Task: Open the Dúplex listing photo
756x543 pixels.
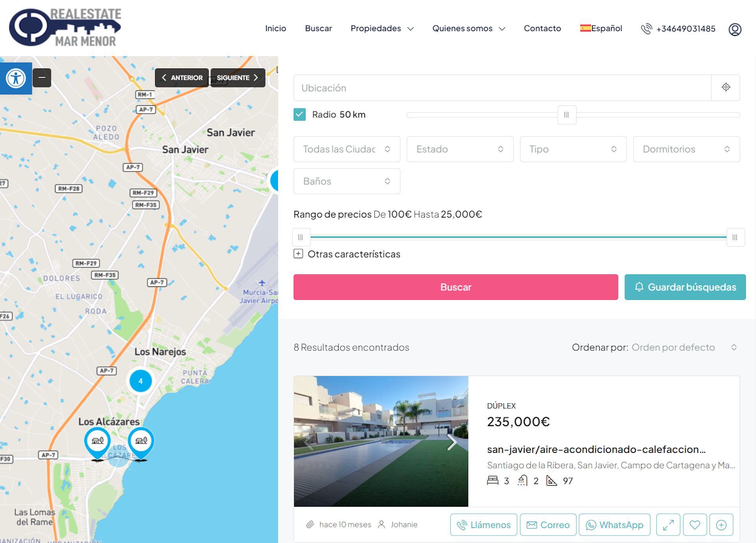Action: tap(381, 441)
